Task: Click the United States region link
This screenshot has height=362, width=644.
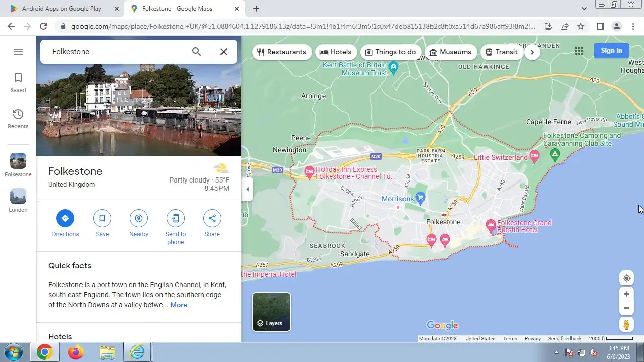Action: (x=480, y=338)
